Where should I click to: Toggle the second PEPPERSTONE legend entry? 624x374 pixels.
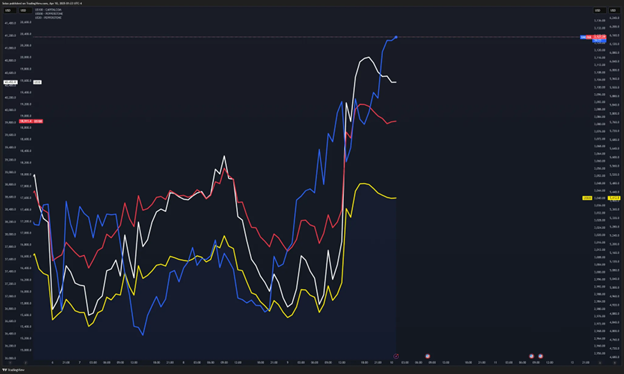(x=49, y=14)
